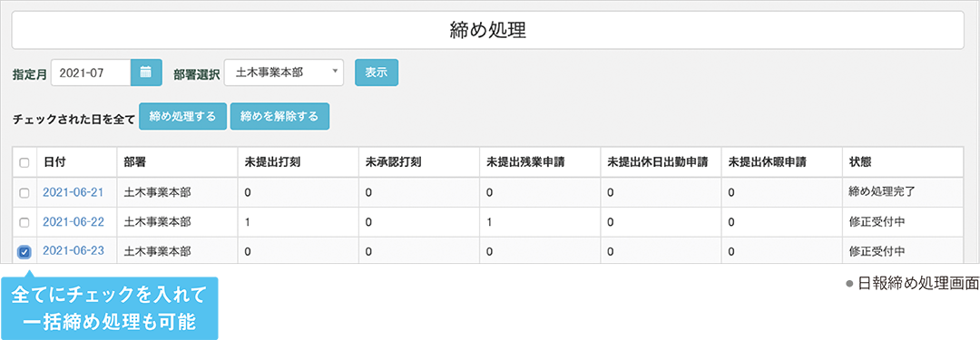The width and height of the screenshot is (980, 340).
Task: Click the 未提出打刻 column header
Action: point(299,162)
